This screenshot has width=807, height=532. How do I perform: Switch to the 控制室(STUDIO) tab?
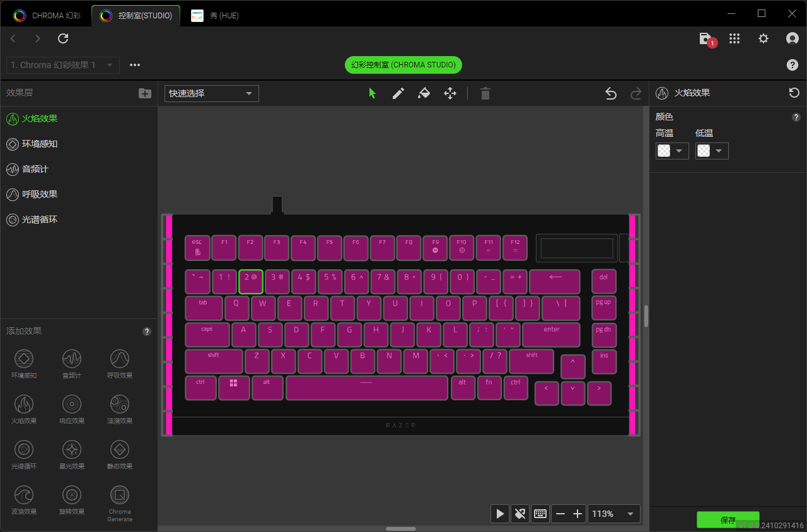click(x=136, y=15)
